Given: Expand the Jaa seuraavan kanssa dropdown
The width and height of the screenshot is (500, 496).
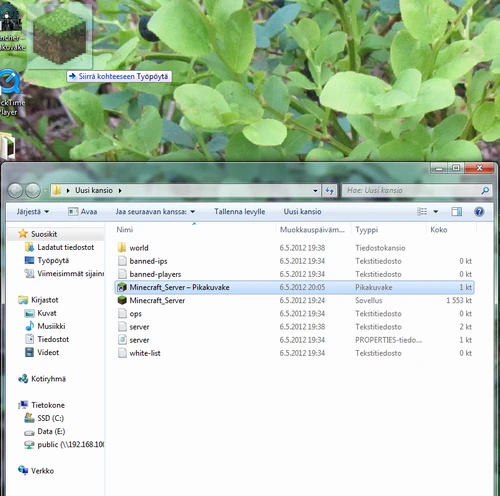Looking at the screenshot, I should 155,212.
